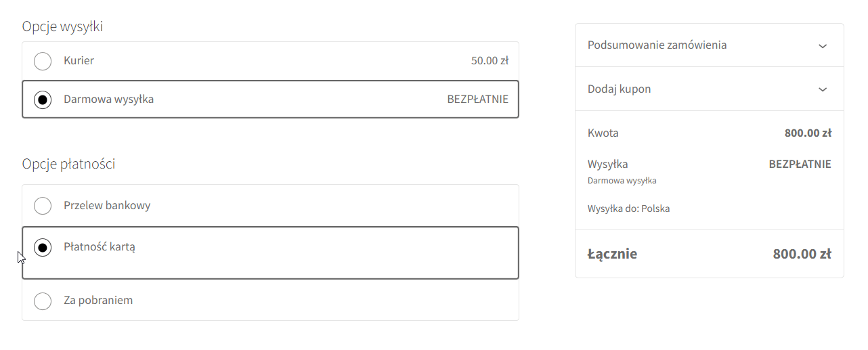Viewport: 868px width, 350px height.
Task: Click the Łącznie total amount 800.00 zł
Action: pyautogui.click(x=802, y=255)
